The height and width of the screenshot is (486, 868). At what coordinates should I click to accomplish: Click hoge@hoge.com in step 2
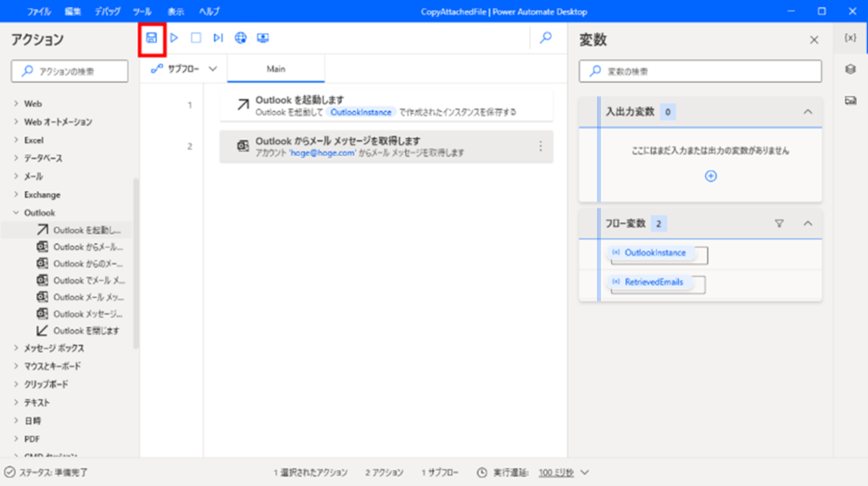(x=323, y=153)
